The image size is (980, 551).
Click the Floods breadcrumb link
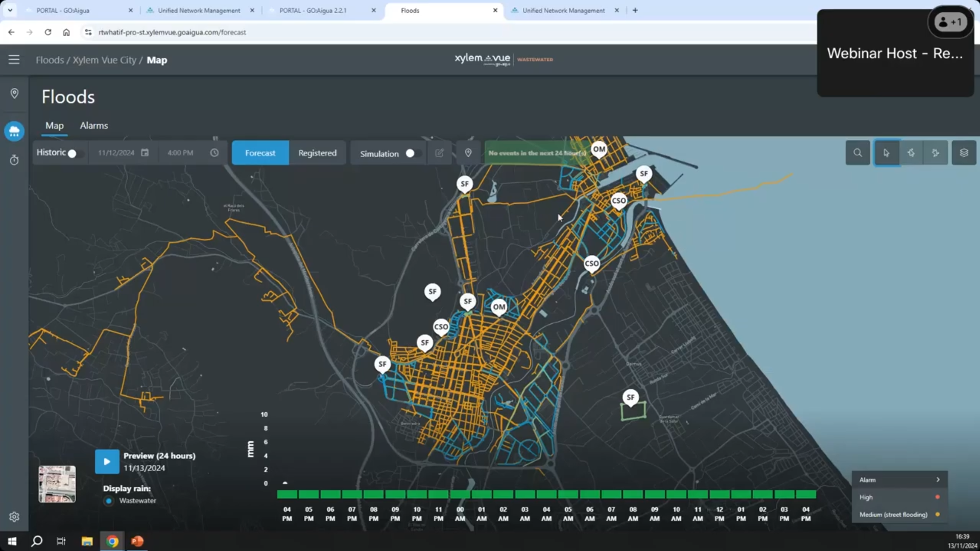50,60
